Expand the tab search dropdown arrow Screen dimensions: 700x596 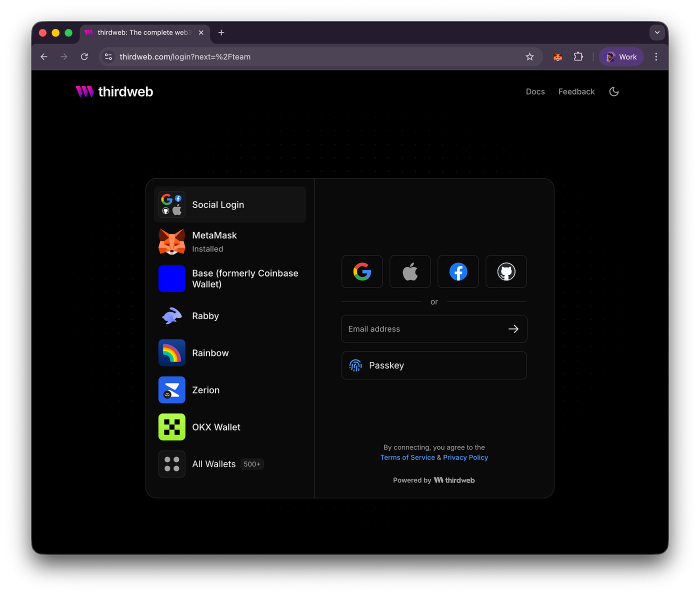pos(657,32)
